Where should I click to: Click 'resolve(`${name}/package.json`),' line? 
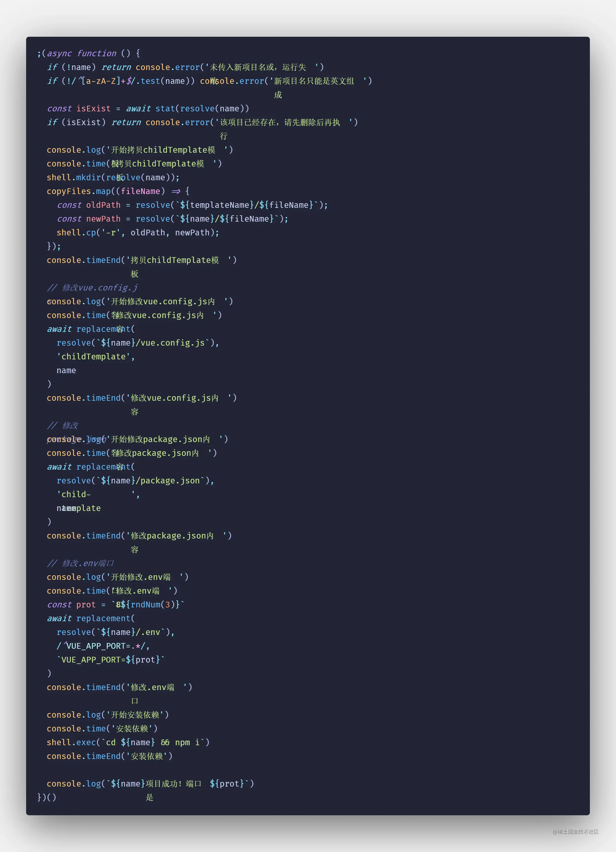pos(135,481)
